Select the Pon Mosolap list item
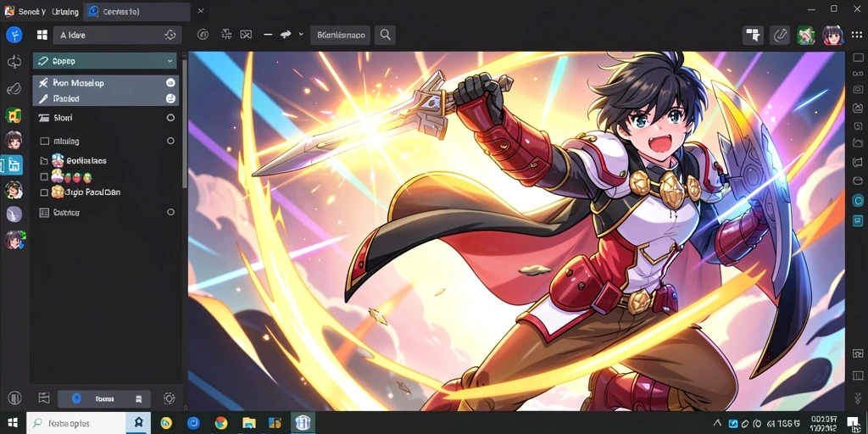The height and width of the screenshot is (434, 868). (x=105, y=82)
